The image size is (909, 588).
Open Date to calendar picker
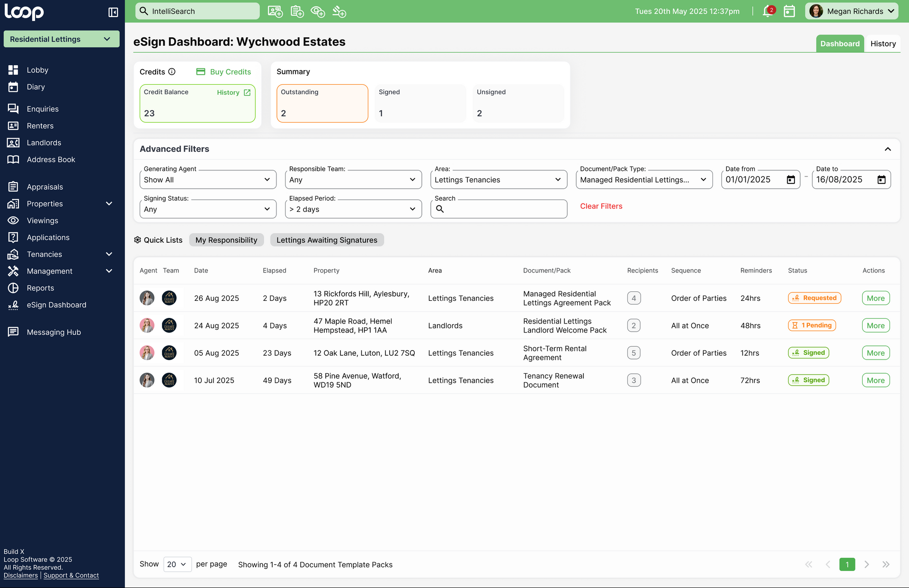click(881, 180)
